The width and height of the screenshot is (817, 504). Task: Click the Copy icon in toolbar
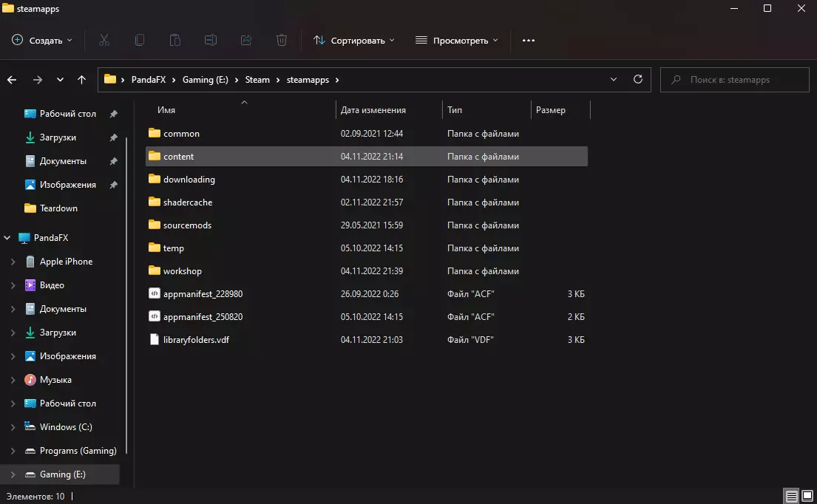(140, 40)
